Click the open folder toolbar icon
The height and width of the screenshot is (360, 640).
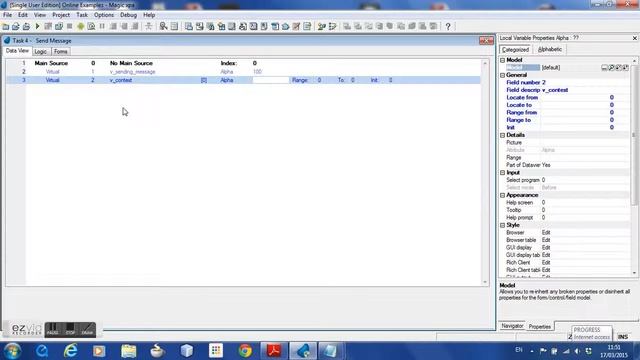click(x=16, y=26)
